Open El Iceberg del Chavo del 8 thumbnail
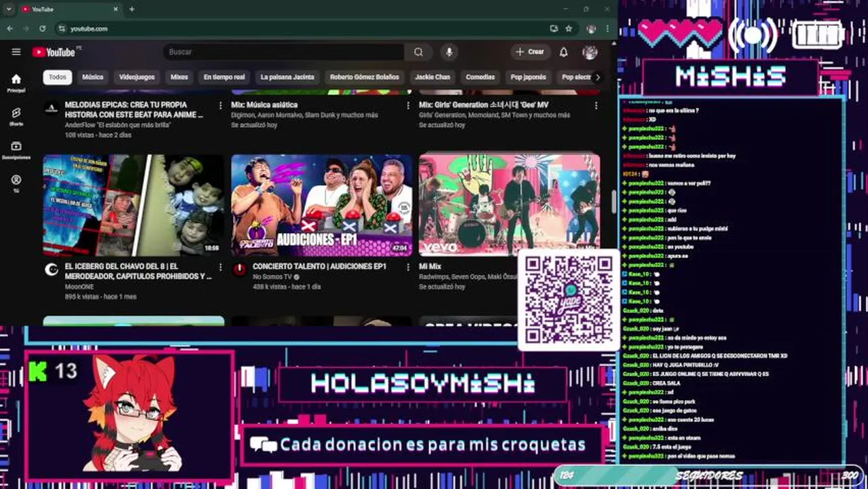868x489 pixels. (x=134, y=205)
